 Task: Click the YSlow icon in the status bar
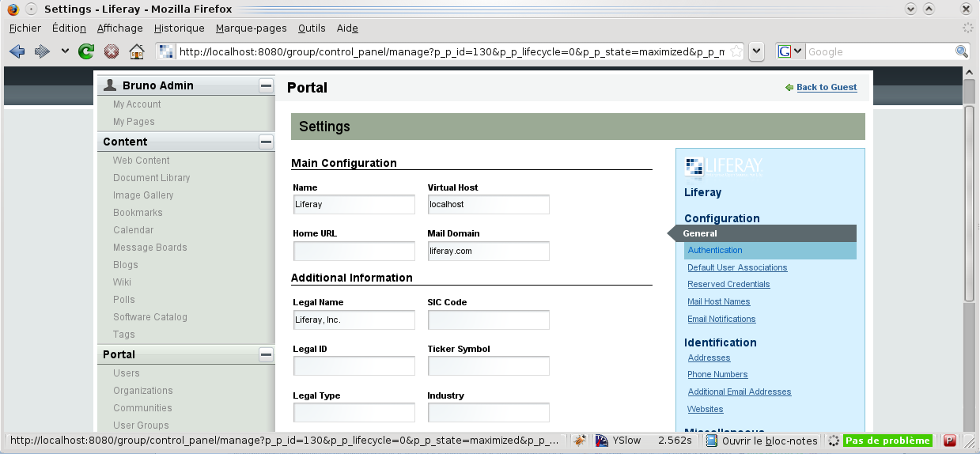[602, 441]
